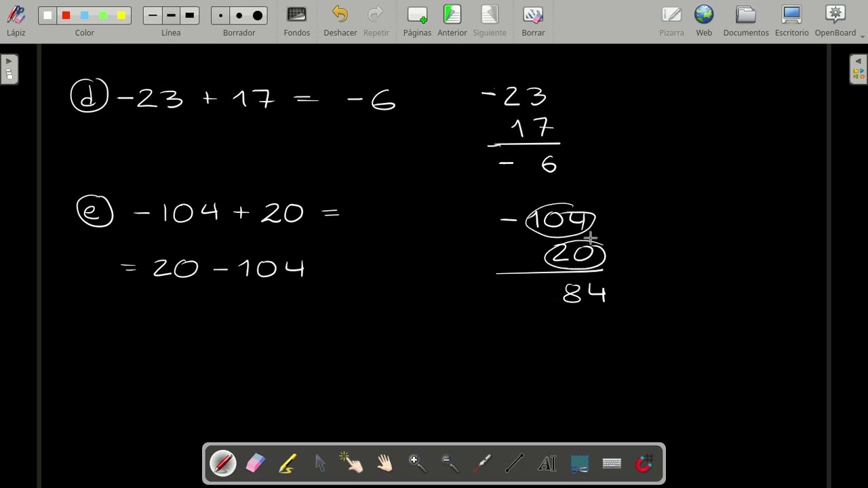Click the Repetir redo button
Viewport: 868px width, 488px height.
376,21
